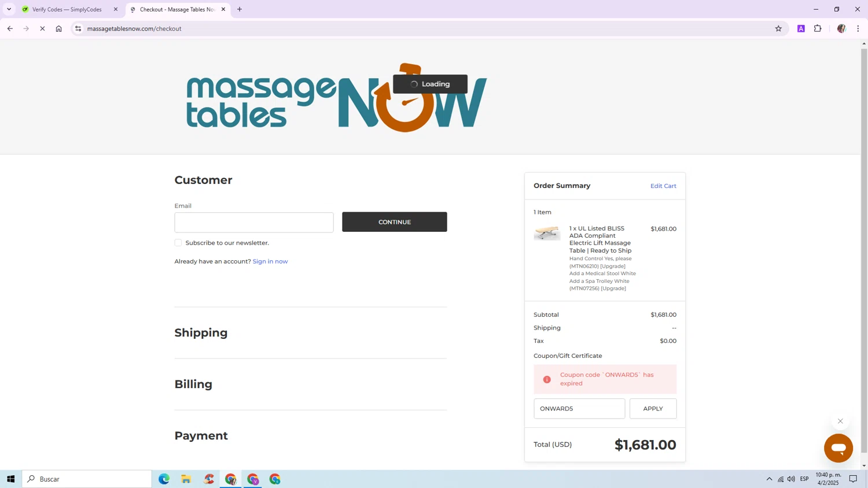Image resolution: width=868 pixels, height=488 pixels.
Task: Open the purple A extension icon
Action: [801, 28]
